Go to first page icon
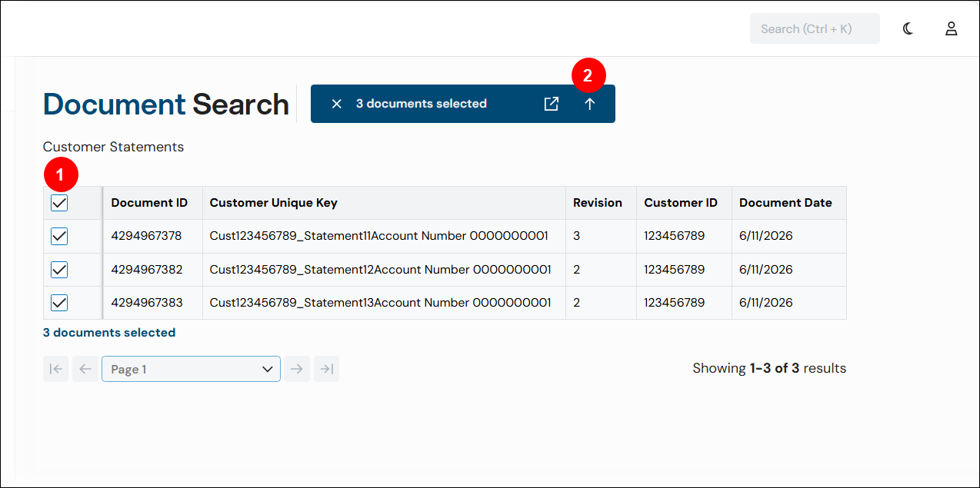Viewport: 980px width, 488px height. tap(56, 369)
